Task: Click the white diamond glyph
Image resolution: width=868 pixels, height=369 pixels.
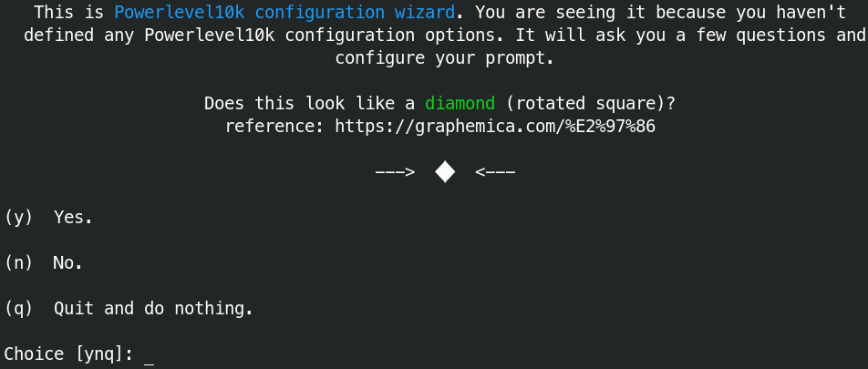Action: [445, 172]
